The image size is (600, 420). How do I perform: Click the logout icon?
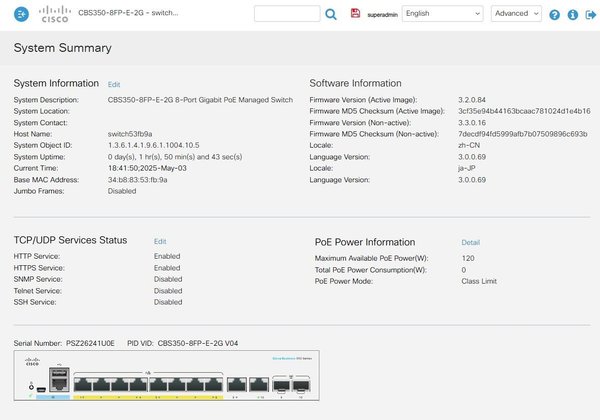pos(591,15)
